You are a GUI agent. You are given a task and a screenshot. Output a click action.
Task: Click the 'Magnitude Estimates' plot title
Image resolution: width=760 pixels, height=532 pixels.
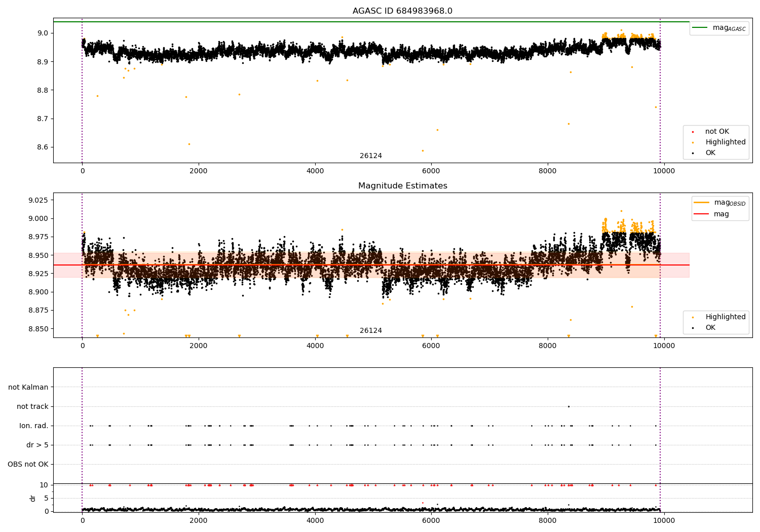click(402, 186)
